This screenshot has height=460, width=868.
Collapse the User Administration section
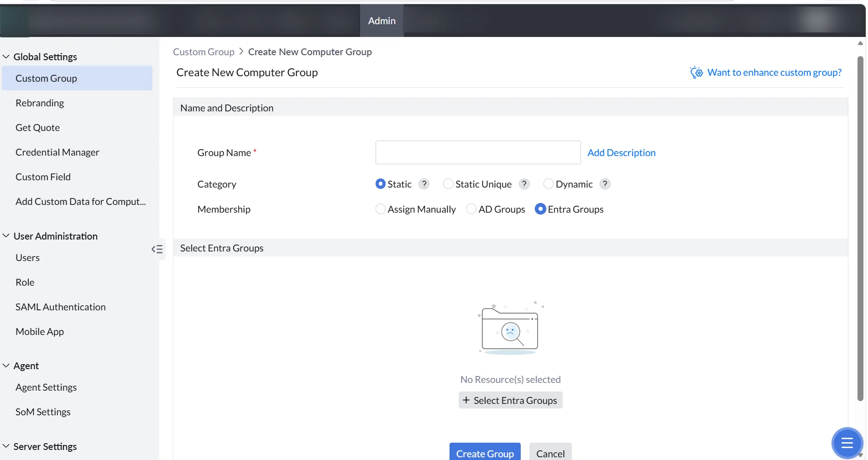[6, 236]
